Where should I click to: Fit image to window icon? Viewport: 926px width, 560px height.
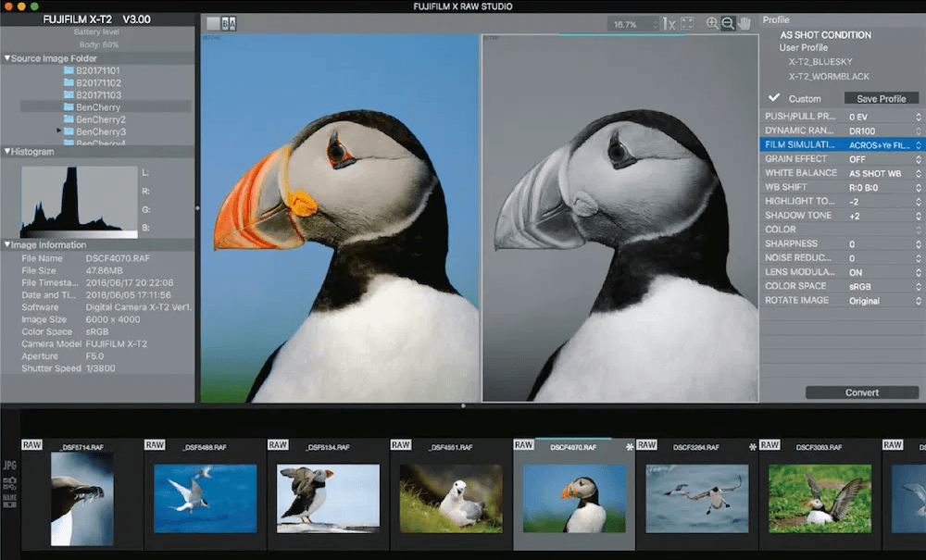687,24
